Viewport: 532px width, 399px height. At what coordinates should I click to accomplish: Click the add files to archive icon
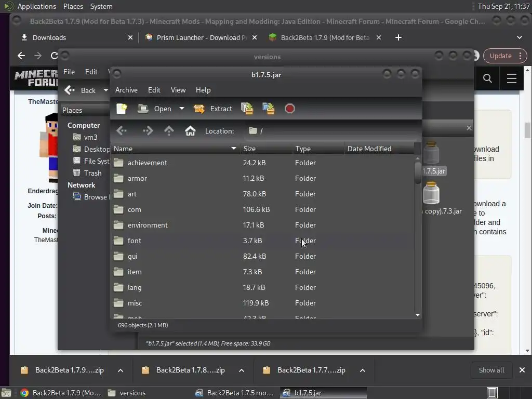(x=247, y=109)
